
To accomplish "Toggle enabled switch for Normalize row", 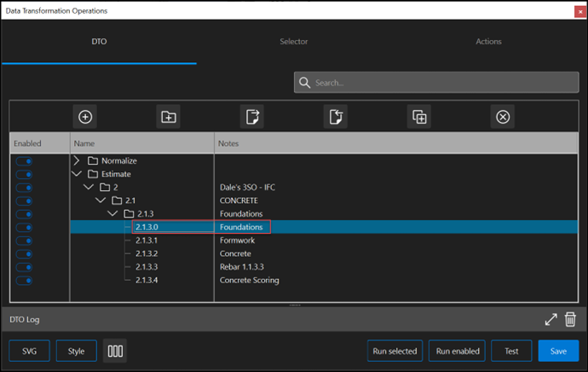I will (x=24, y=160).
